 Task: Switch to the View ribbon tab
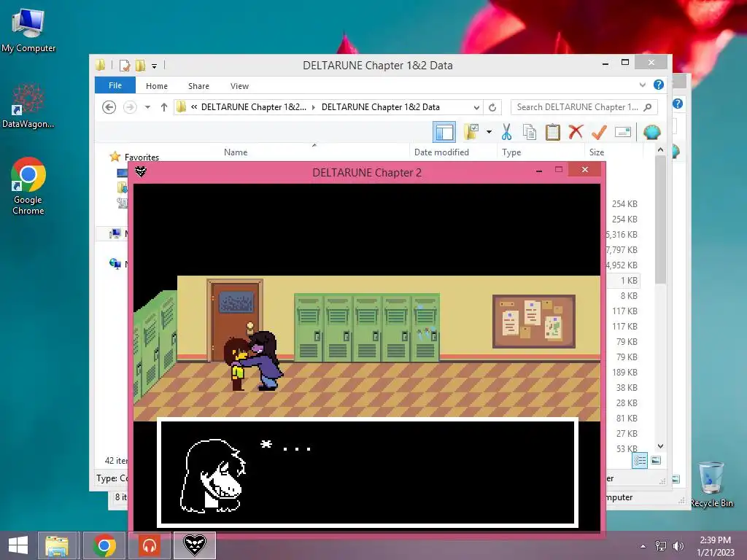(x=239, y=86)
